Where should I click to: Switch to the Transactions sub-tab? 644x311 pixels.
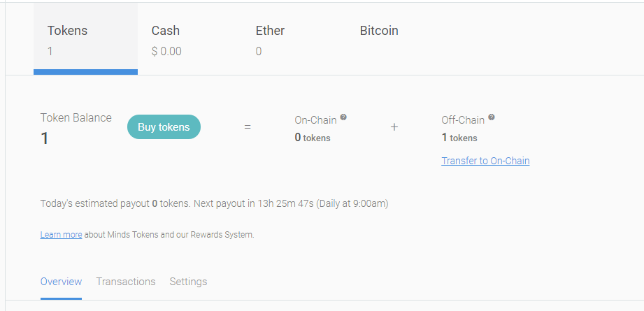[x=126, y=282]
